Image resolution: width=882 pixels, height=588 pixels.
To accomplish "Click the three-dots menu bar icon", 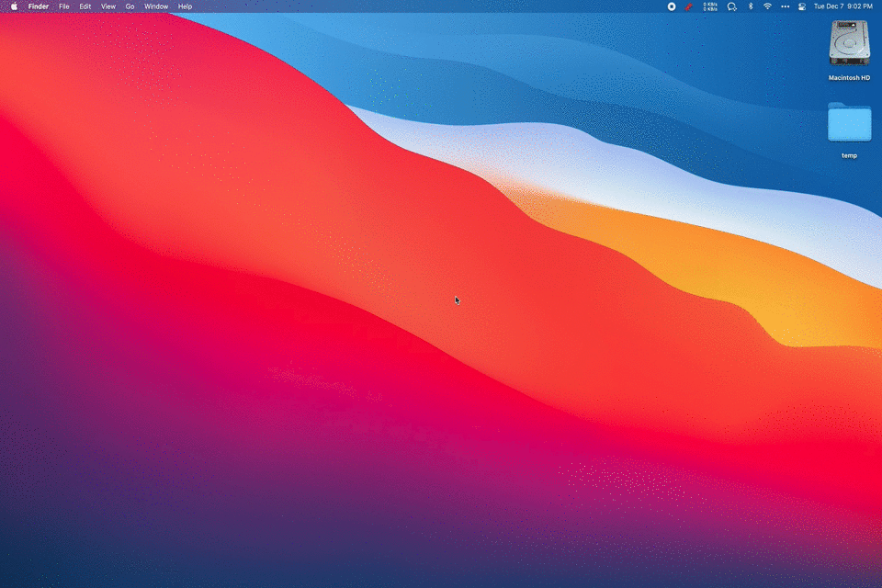I will point(785,6).
